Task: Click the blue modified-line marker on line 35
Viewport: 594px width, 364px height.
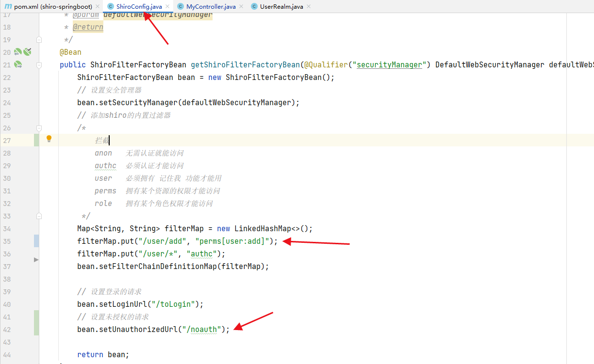Action: (36, 241)
